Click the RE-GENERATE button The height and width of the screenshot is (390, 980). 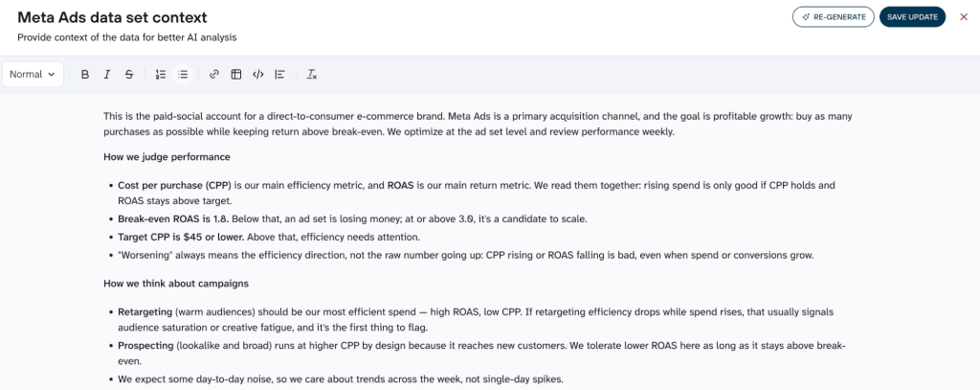click(834, 17)
